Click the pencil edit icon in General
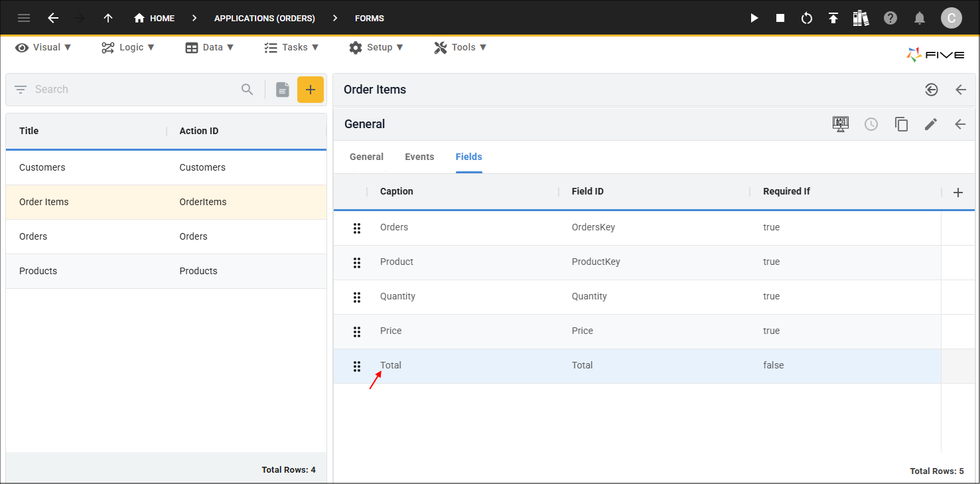The height and width of the screenshot is (484, 980). pos(931,124)
